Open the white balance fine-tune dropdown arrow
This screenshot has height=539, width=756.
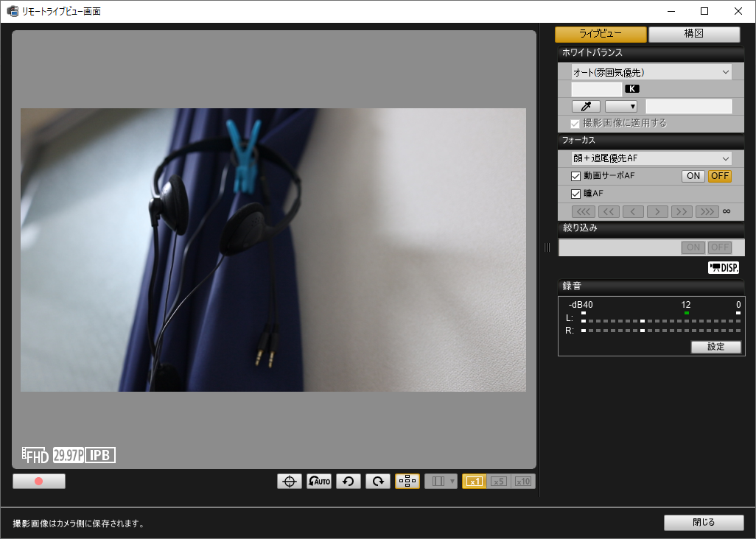pyautogui.click(x=621, y=106)
